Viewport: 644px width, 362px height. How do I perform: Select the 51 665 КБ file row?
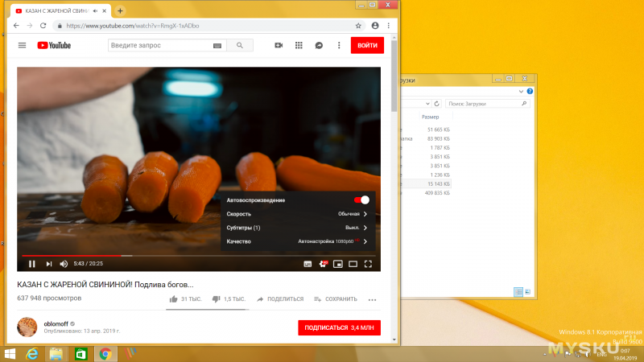pos(427,130)
